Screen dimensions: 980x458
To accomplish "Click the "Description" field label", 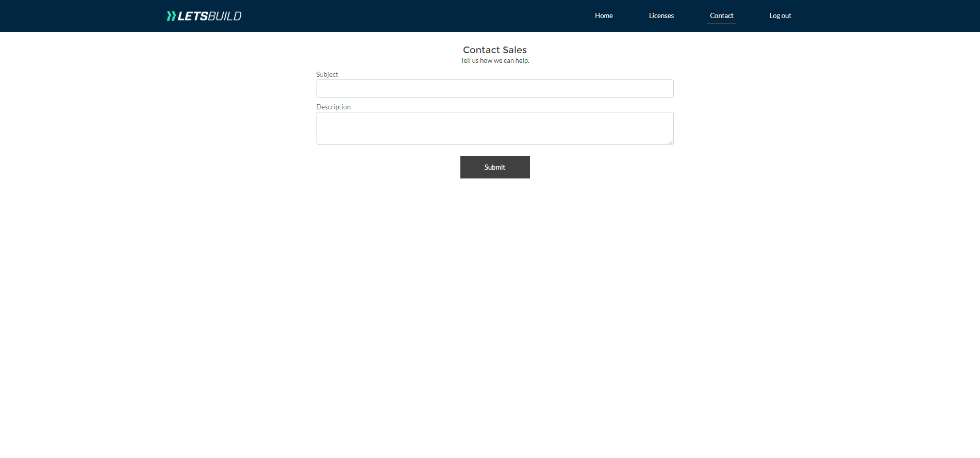I will click(333, 107).
